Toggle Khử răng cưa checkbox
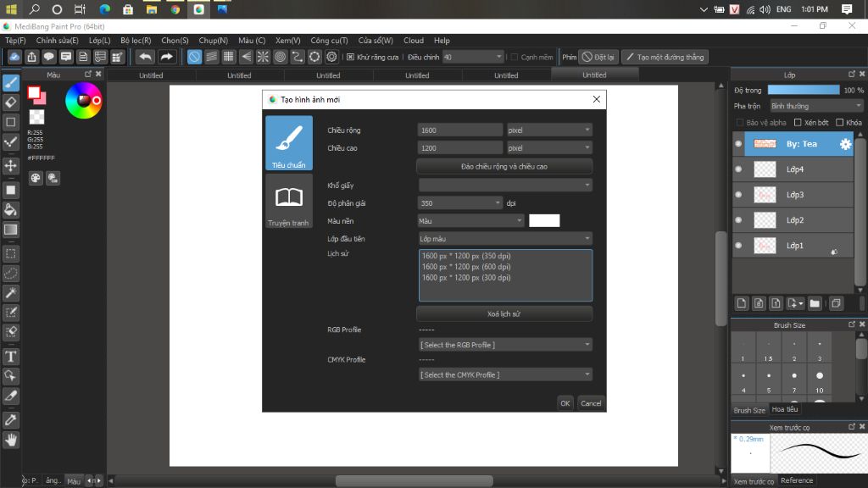The image size is (868, 488). [350, 57]
